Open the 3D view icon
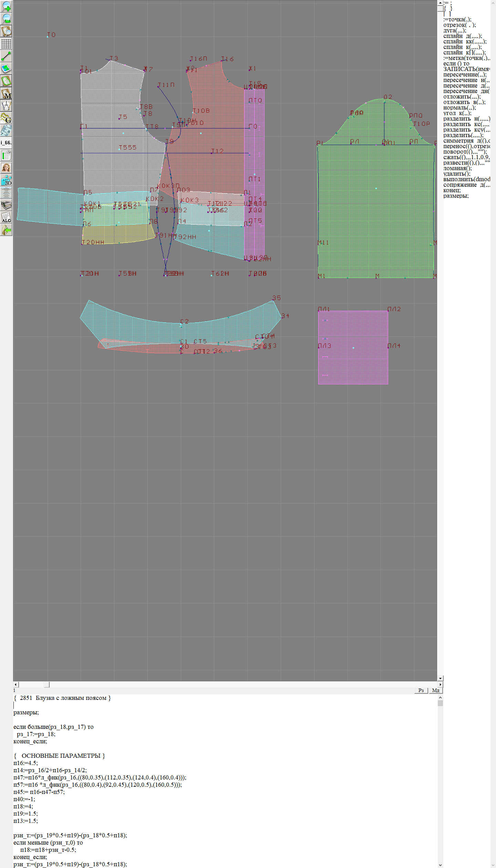Screen dimensions: 496x868 point(7,180)
